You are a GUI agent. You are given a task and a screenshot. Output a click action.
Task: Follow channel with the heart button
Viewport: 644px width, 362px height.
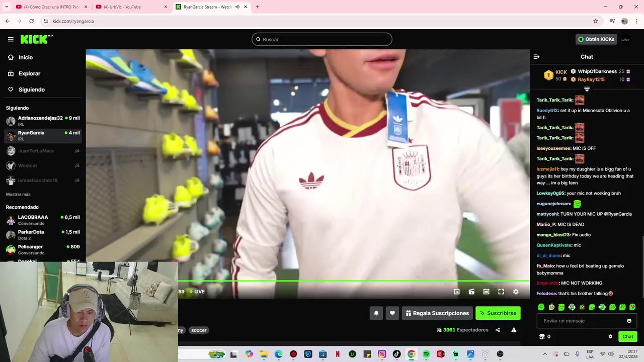click(x=392, y=313)
